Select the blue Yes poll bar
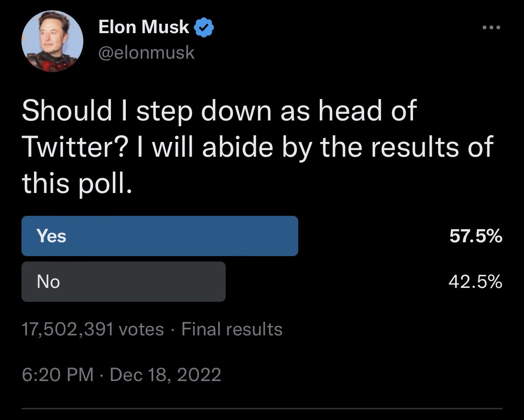This screenshot has height=420, width=524. coord(160,236)
